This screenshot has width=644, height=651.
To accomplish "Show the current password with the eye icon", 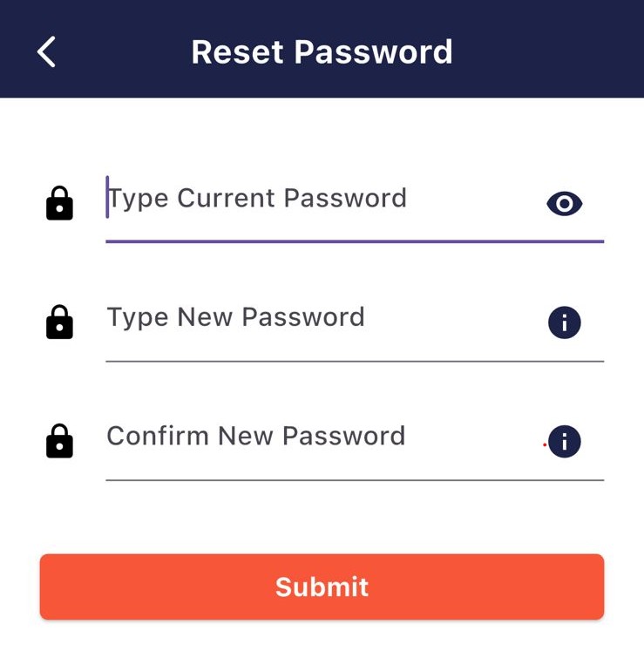I will click(x=565, y=204).
